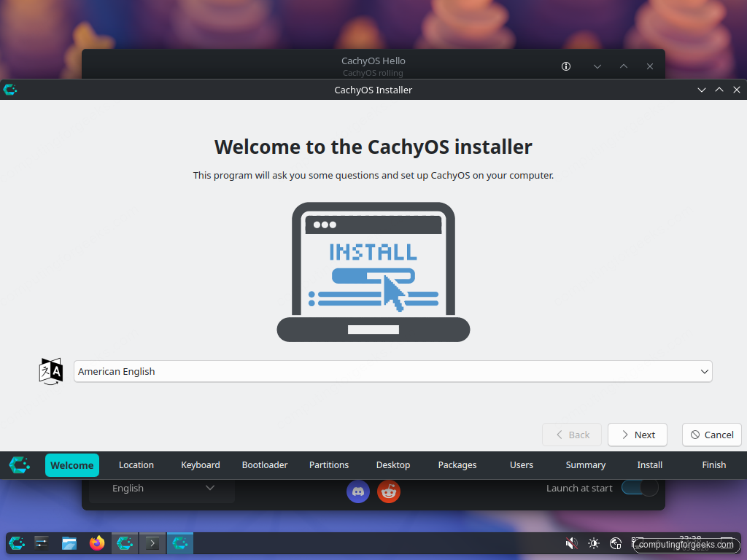Open Discord link in CachyOS Hello
This screenshot has width=747, height=560.
tap(358, 491)
